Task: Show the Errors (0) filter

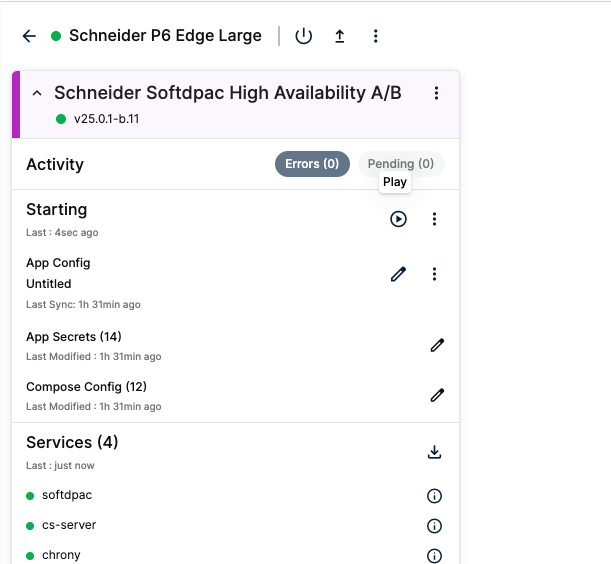Action: (x=312, y=164)
